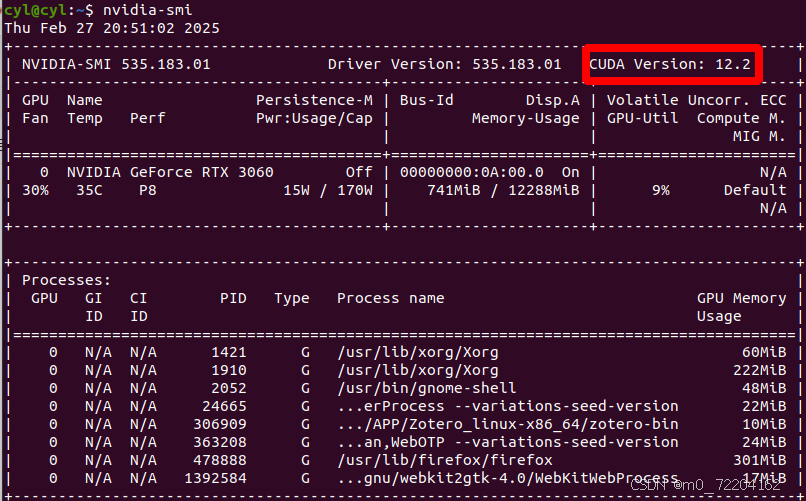
Task: Click the nvidia-smi command text
Action: point(147,10)
